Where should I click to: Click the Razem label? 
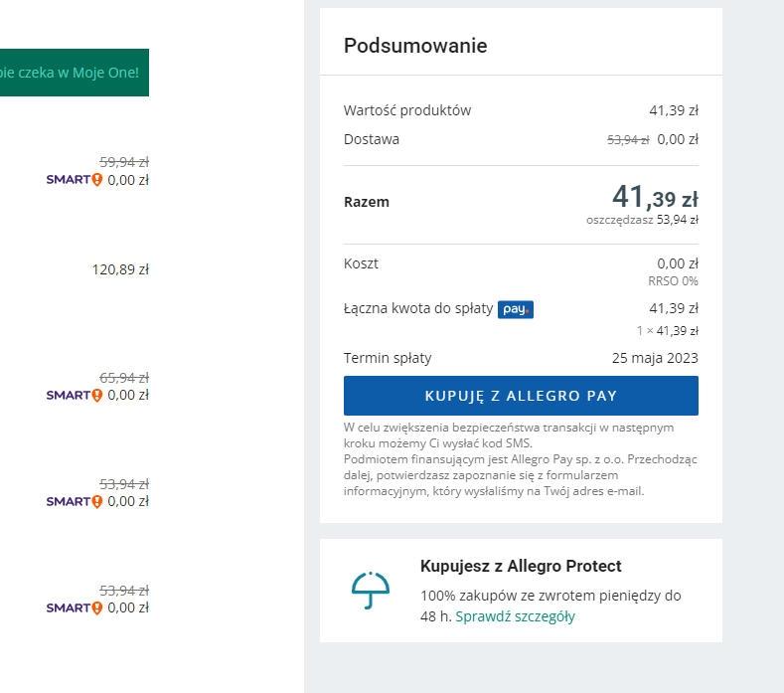(x=367, y=202)
